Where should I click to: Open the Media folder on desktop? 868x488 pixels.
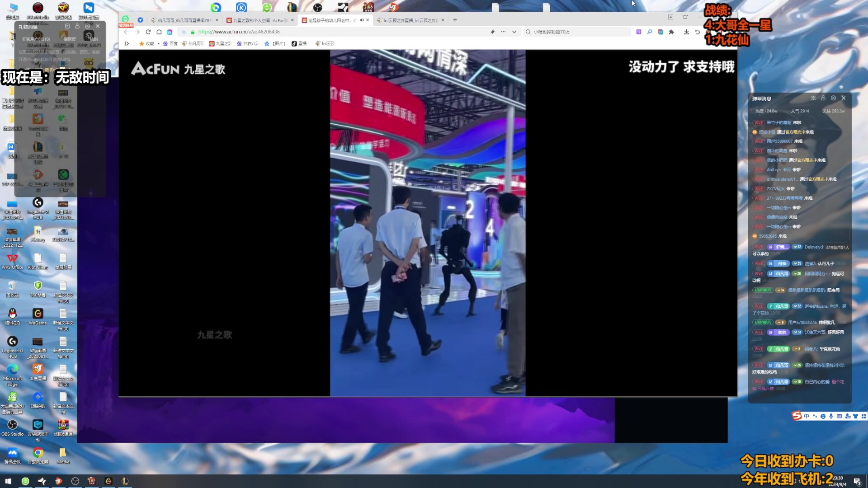pyautogui.click(x=63, y=455)
